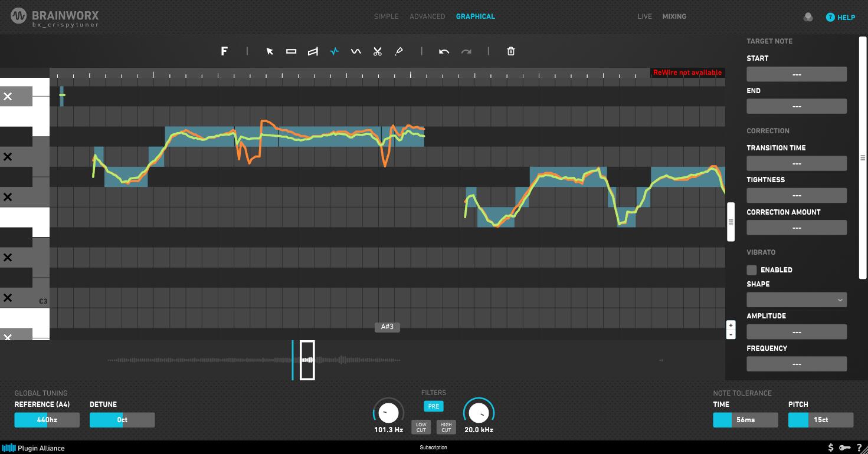Click the vertical scroll handle beside the pitch editor
Viewport: 868px width, 454px height.
coord(731,222)
